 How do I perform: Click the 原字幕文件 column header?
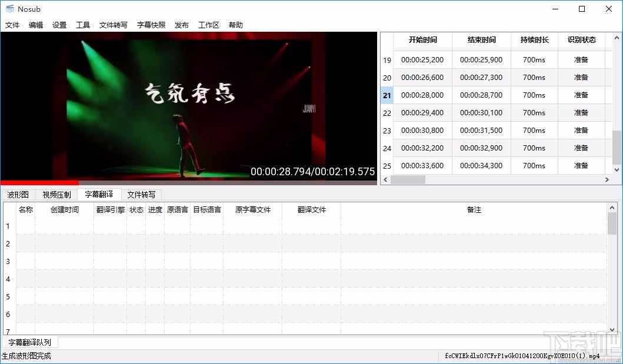(x=253, y=209)
